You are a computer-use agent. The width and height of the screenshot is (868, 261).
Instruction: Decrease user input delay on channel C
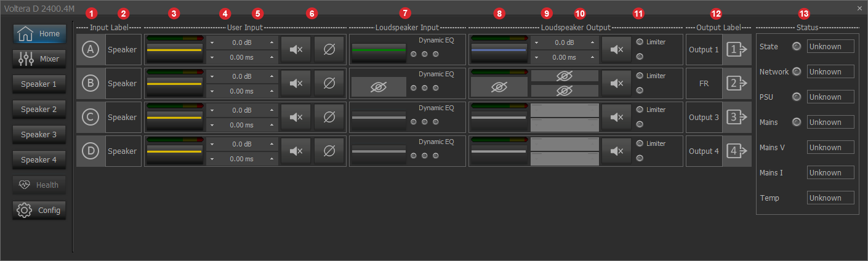(x=212, y=125)
